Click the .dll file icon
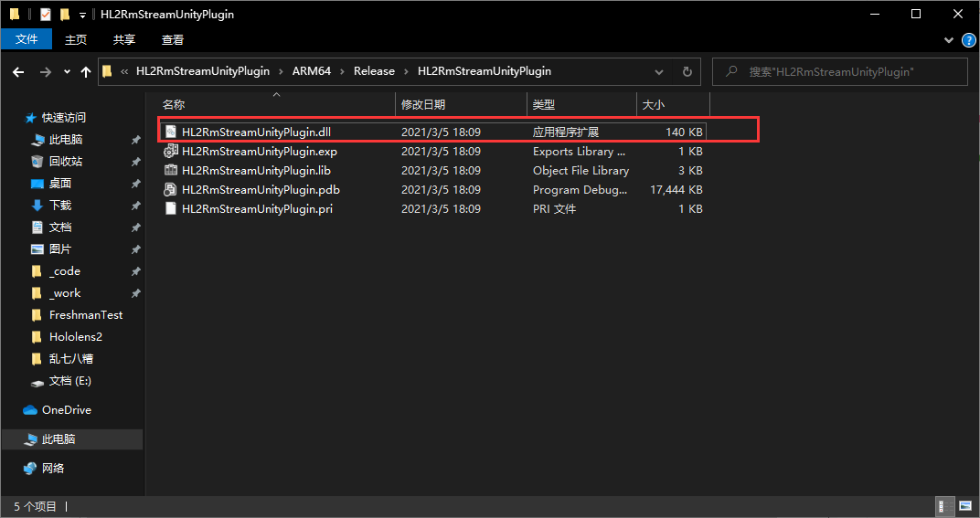Viewport: 980px width, 518px height. point(171,132)
